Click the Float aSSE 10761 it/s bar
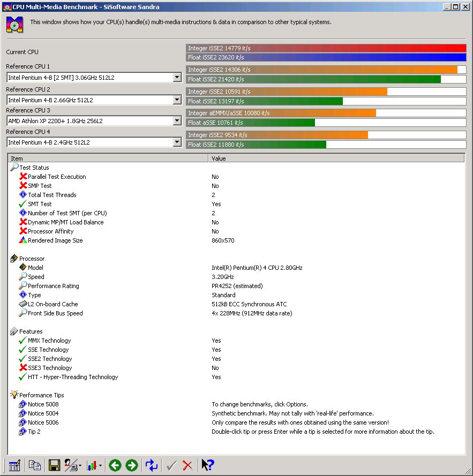This screenshot has height=476, width=473. [x=326, y=123]
